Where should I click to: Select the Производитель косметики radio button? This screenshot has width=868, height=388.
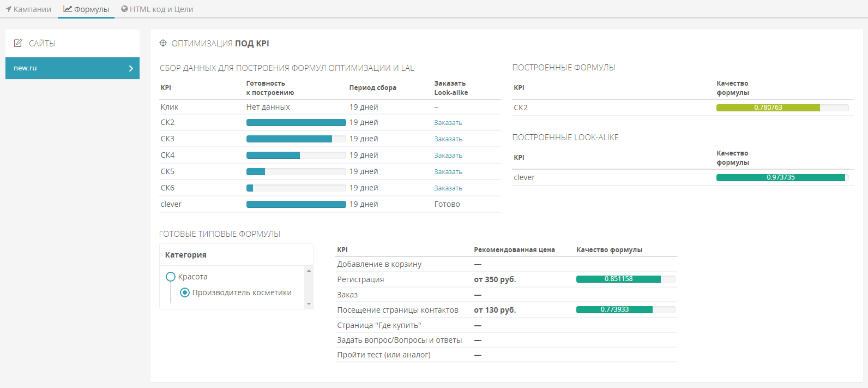(185, 293)
